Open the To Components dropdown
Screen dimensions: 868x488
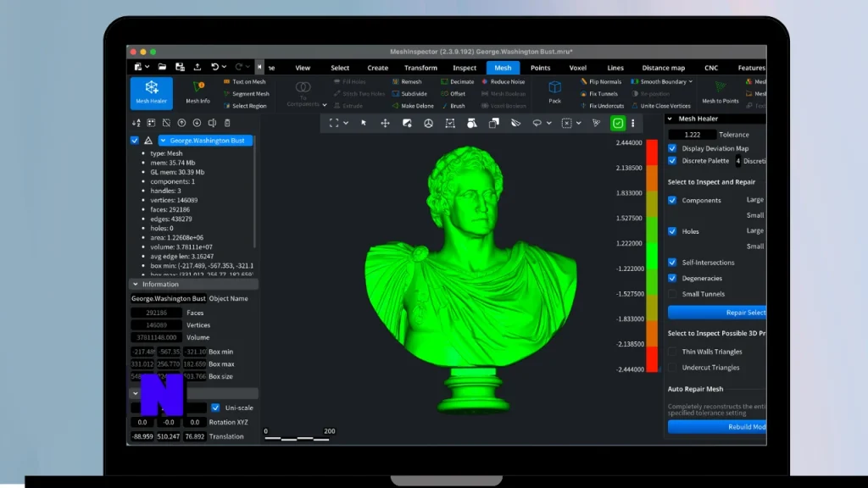(325, 104)
